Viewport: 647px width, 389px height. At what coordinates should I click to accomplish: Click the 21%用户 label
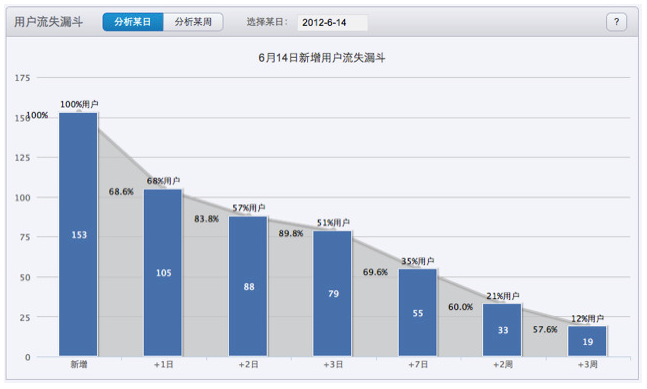503,296
